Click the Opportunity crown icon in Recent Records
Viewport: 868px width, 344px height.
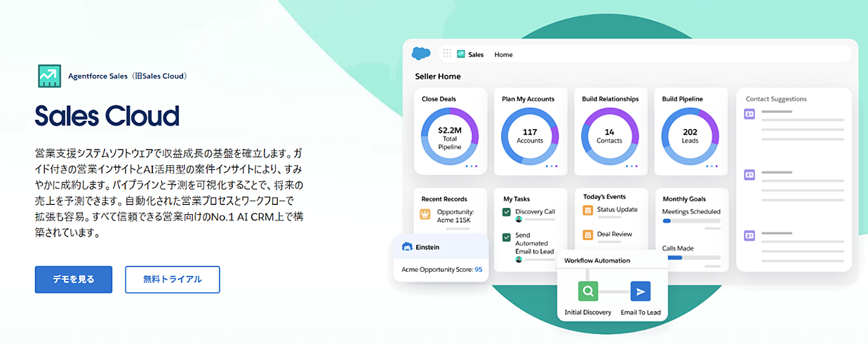click(425, 215)
